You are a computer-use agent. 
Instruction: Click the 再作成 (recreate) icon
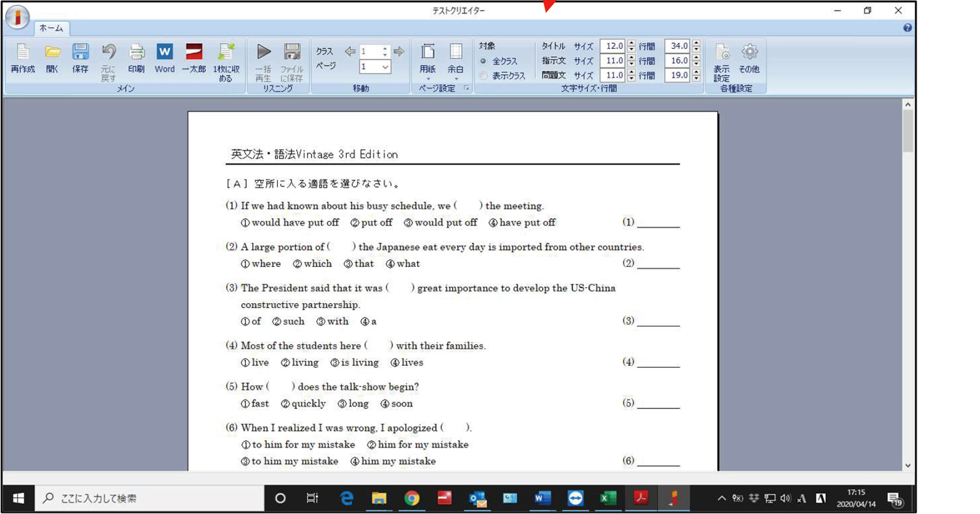pyautogui.click(x=22, y=58)
